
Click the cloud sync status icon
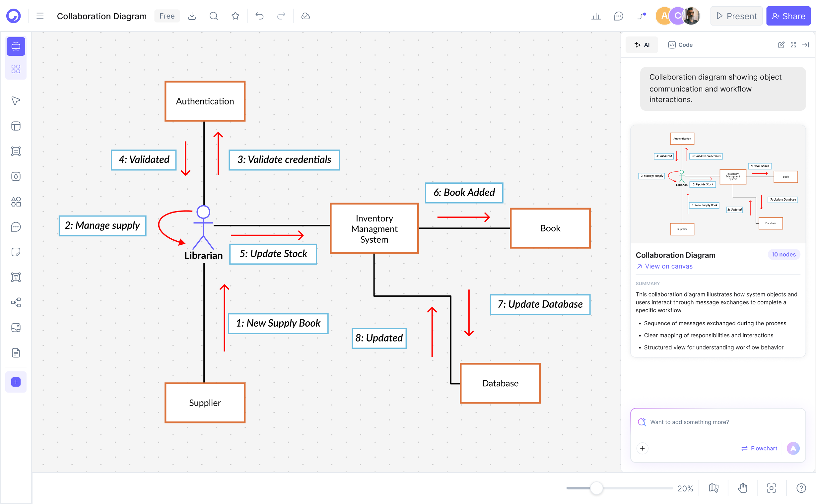point(306,16)
